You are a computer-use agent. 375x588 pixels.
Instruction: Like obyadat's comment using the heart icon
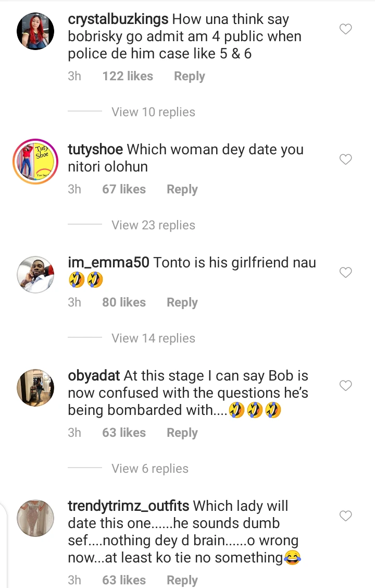coord(346,386)
